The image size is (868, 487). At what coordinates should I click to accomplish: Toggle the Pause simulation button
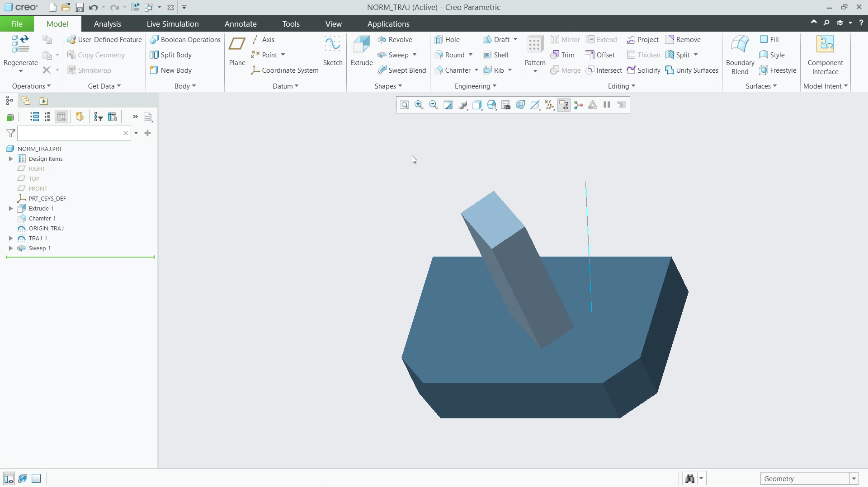pyautogui.click(x=607, y=105)
